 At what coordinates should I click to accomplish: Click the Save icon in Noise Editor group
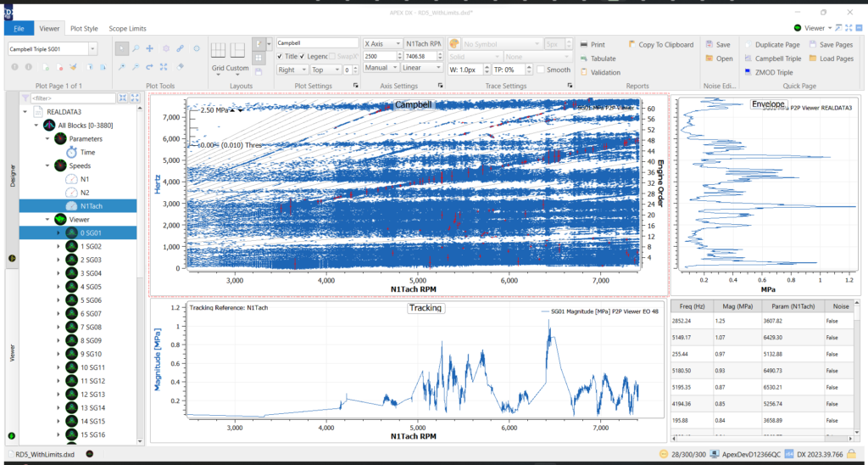coord(709,44)
